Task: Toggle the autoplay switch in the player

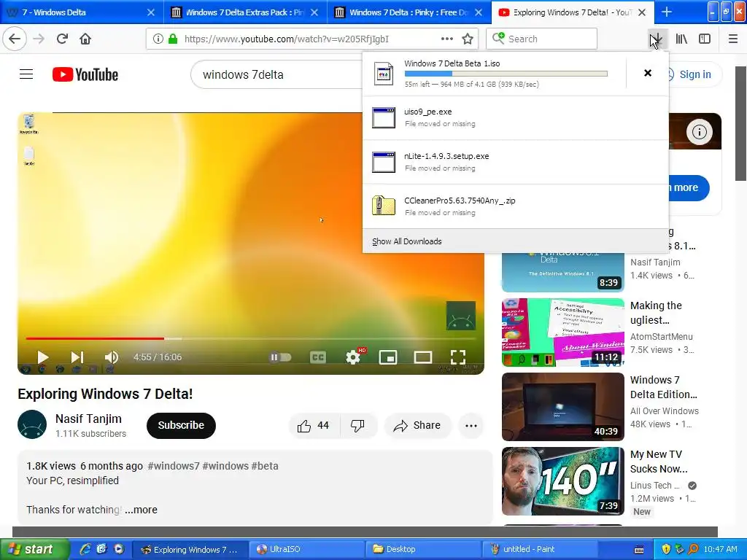Action: coord(281,357)
